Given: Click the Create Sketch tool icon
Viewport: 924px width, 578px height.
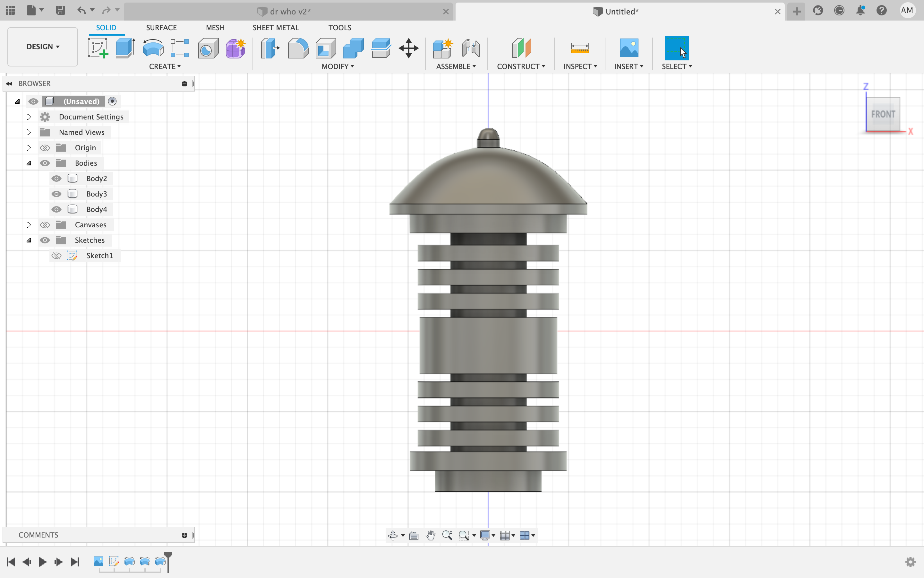Looking at the screenshot, I should pos(98,48).
